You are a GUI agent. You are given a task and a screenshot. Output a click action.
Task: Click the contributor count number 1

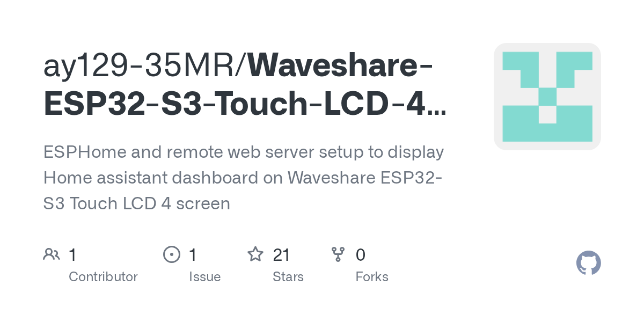pyautogui.click(x=72, y=255)
